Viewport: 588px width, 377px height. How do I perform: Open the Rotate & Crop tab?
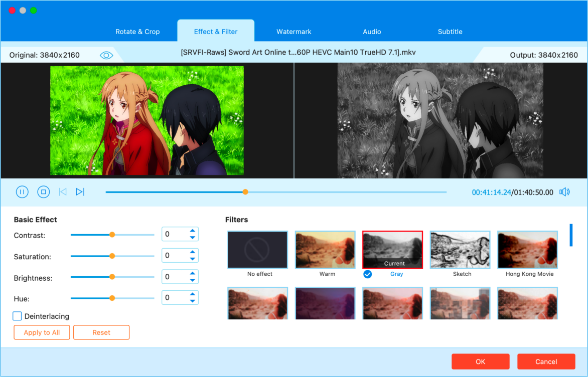(137, 32)
